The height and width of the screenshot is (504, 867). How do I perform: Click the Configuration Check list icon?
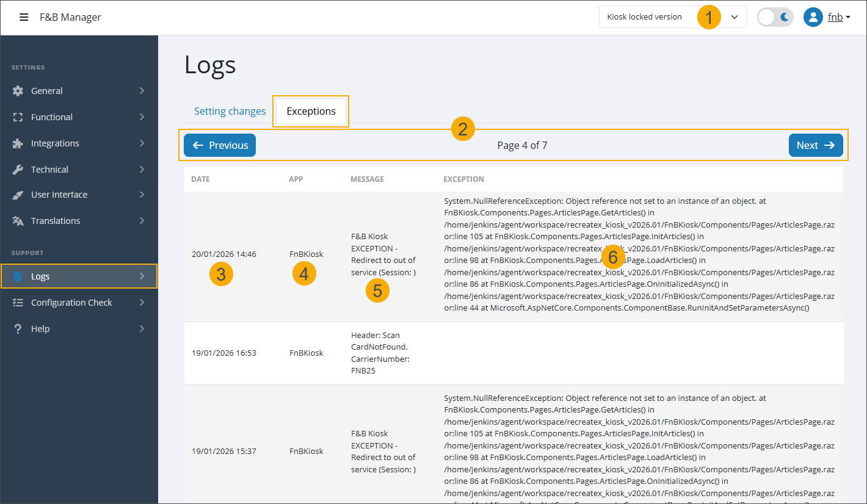[18, 302]
